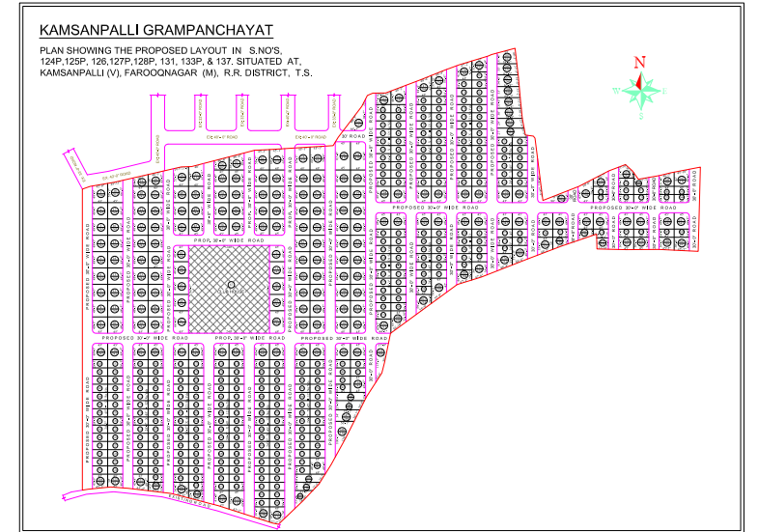Image resolution: width=758 pixels, height=532 pixels.
Task: Click the red N letter above compass
Action: [639, 63]
